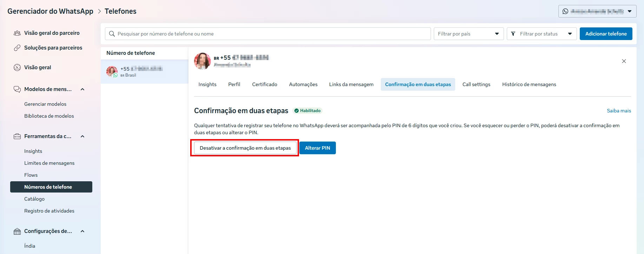Screen dimensions: 644x254
Task: Focus the phone number search field
Action: coord(268,34)
